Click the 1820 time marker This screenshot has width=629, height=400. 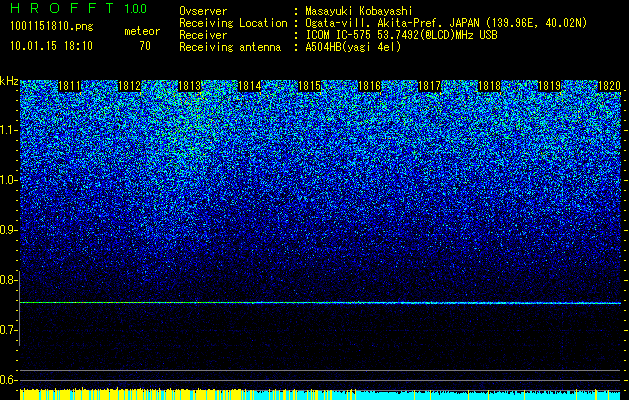[609, 86]
